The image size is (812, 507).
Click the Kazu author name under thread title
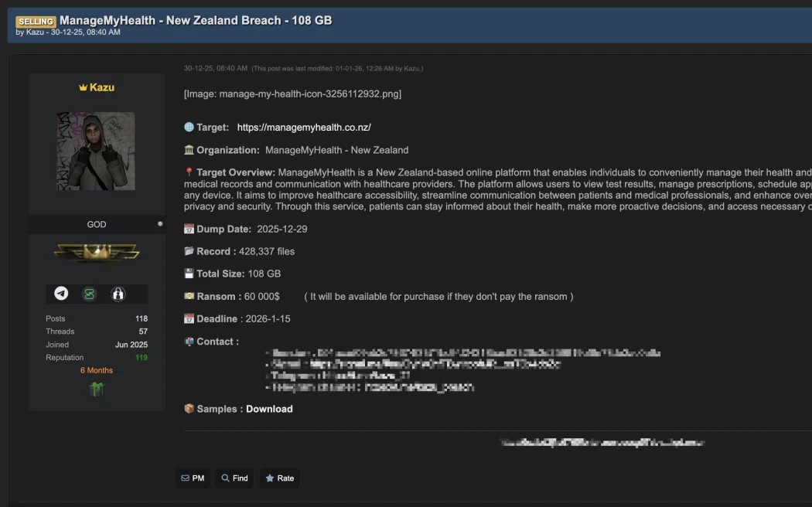pos(35,32)
